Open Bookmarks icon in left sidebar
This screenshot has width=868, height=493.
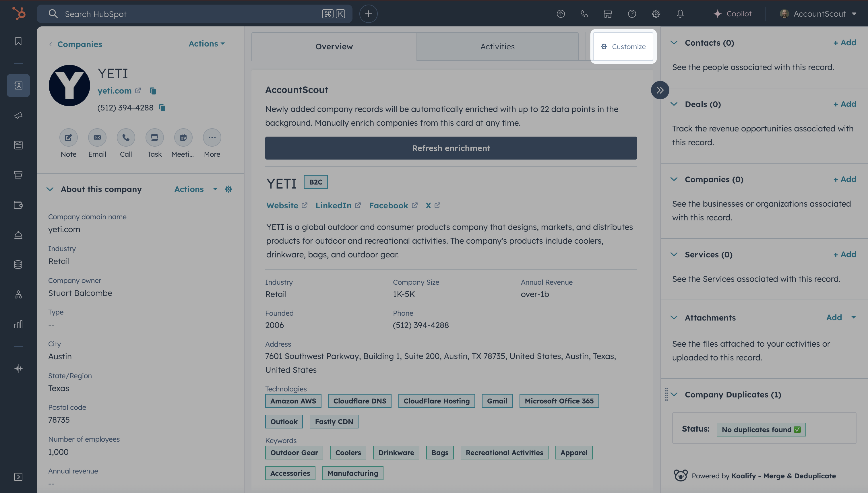pyautogui.click(x=18, y=41)
